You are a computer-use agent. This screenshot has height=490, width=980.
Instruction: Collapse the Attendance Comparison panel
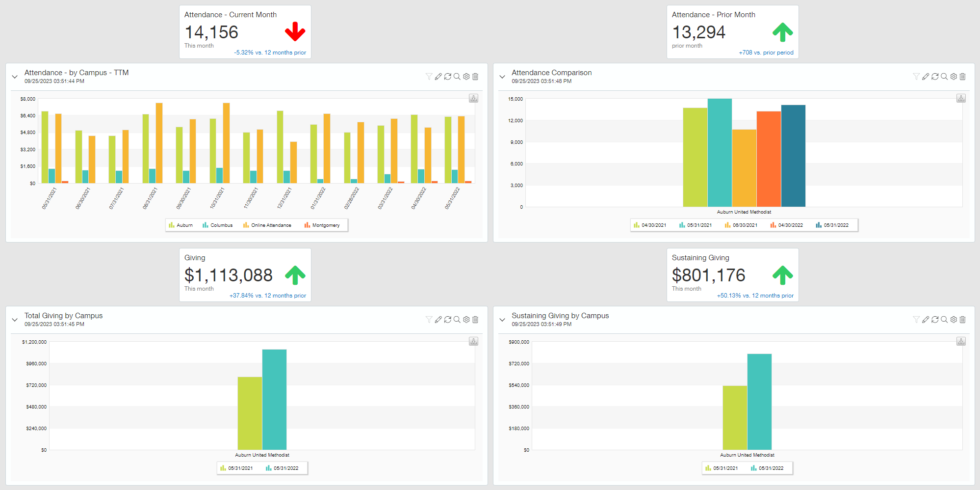[502, 77]
